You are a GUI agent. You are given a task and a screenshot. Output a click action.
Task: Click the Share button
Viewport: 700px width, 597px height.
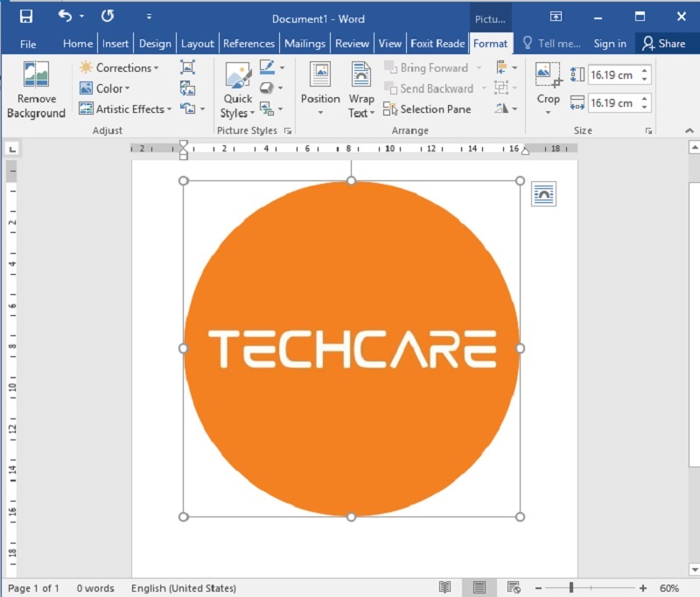coord(663,44)
